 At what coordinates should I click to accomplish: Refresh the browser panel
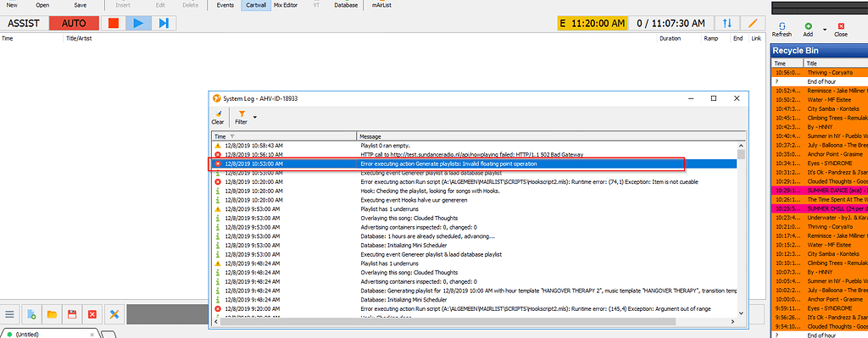point(782,30)
